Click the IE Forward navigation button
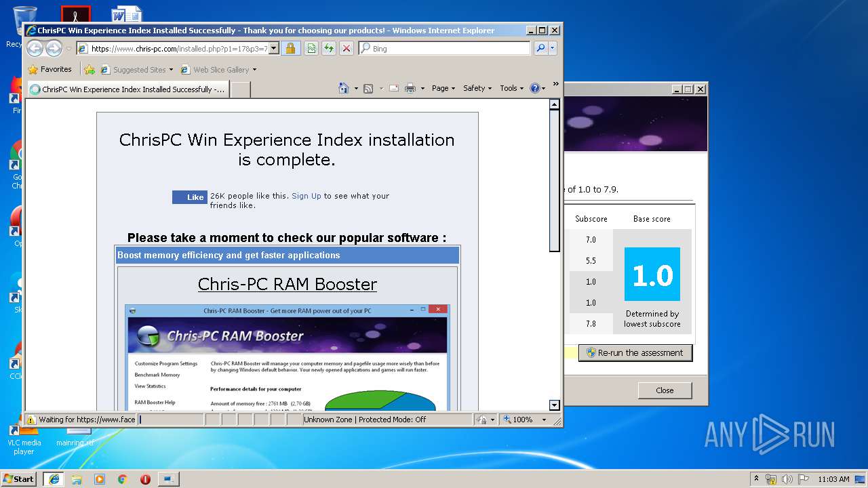 [x=54, y=48]
